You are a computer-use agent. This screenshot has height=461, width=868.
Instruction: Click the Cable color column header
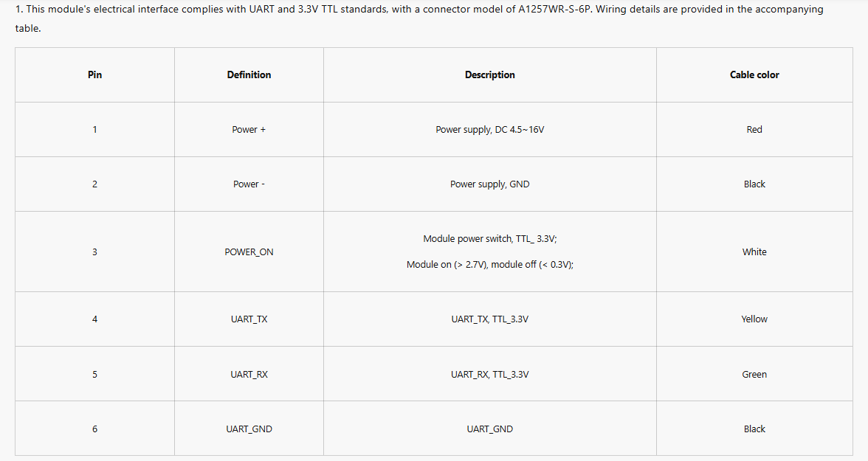click(754, 74)
